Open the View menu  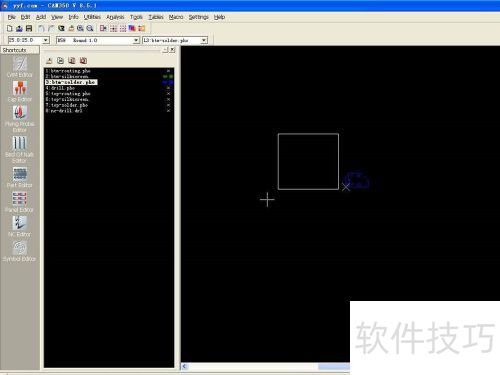(x=57, y=17)
